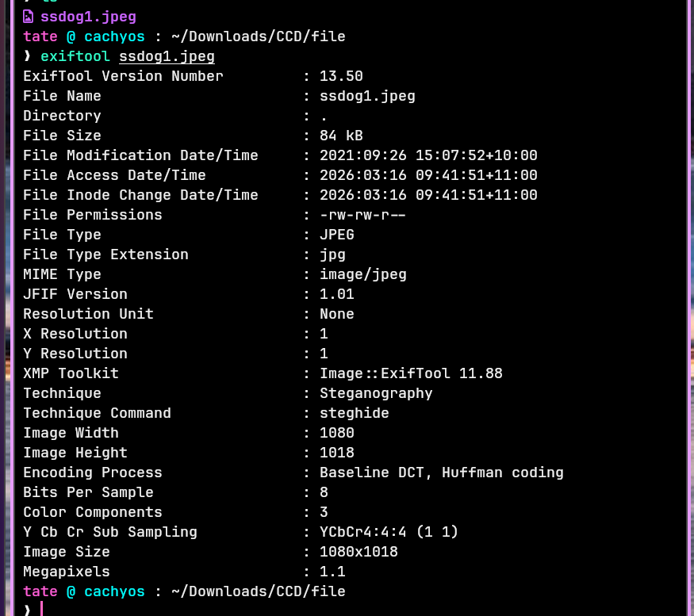Click the ~/Downloads/CCD/file path in the top prompt

(x=258, y=36)
